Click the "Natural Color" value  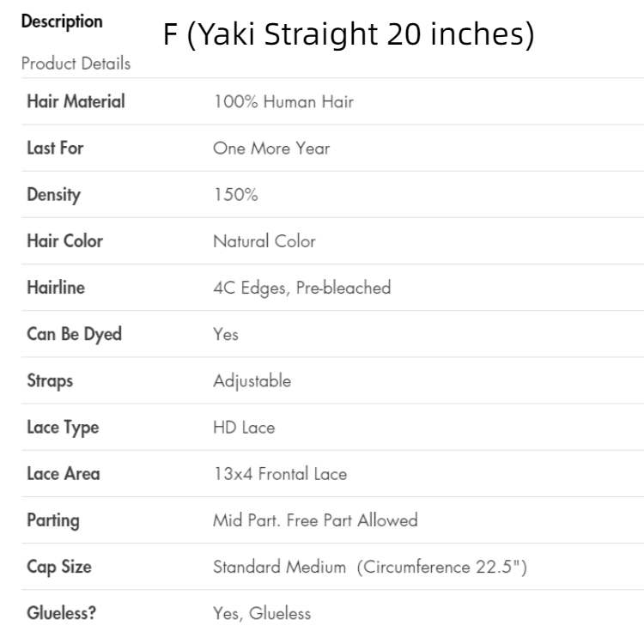(264, 241)
